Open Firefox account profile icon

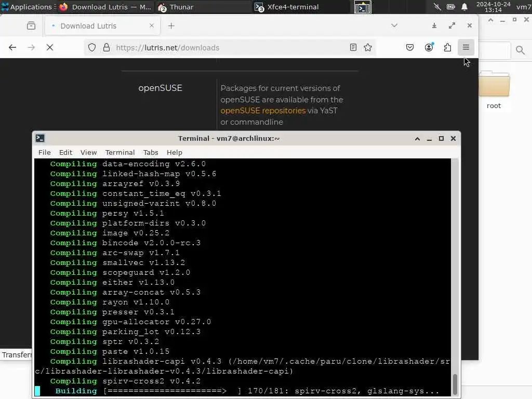pos(429,47)
